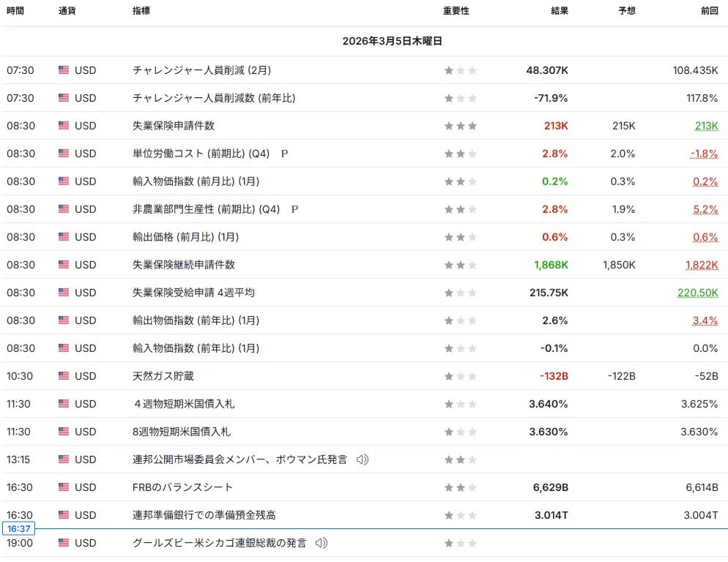
Task: Open the 失業保険申請件数 event details
Action: coord(174,126)
